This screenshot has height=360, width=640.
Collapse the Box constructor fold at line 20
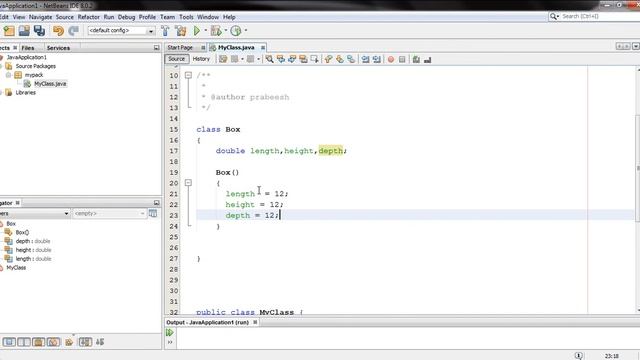[188, 183]
